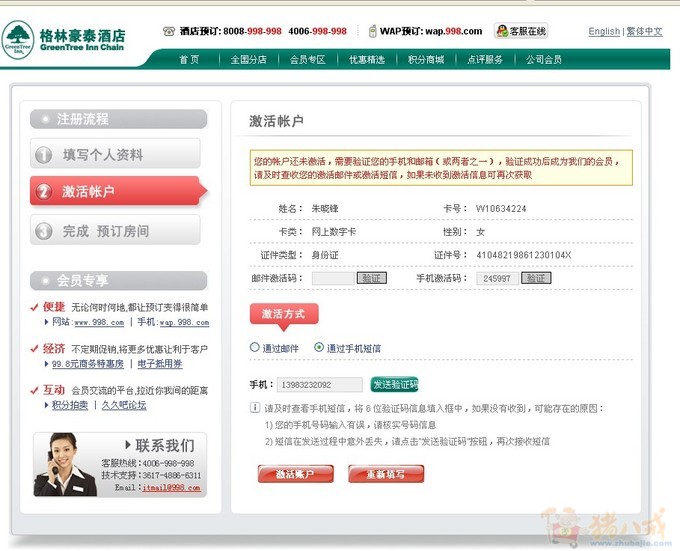Open the 99.8元商务特惠房 link
The image size is (680, 551).
pyautogui.click(x=88, y=364)
